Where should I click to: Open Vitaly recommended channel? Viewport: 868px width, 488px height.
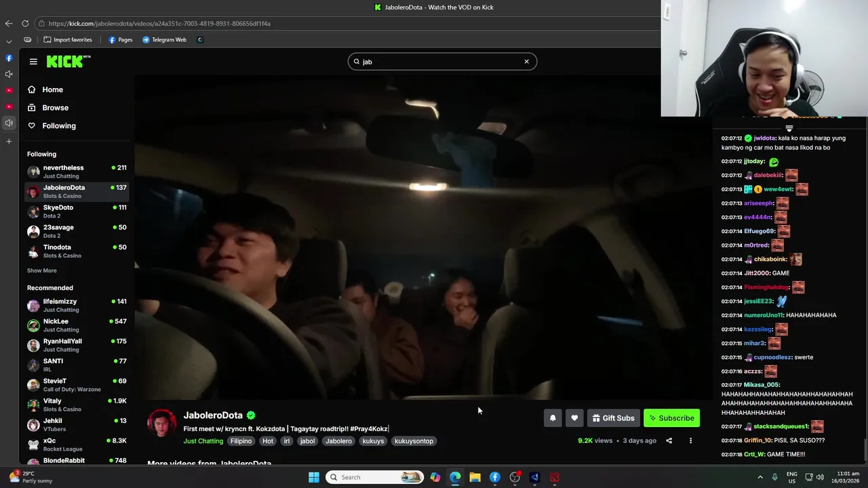click(77, 405)
